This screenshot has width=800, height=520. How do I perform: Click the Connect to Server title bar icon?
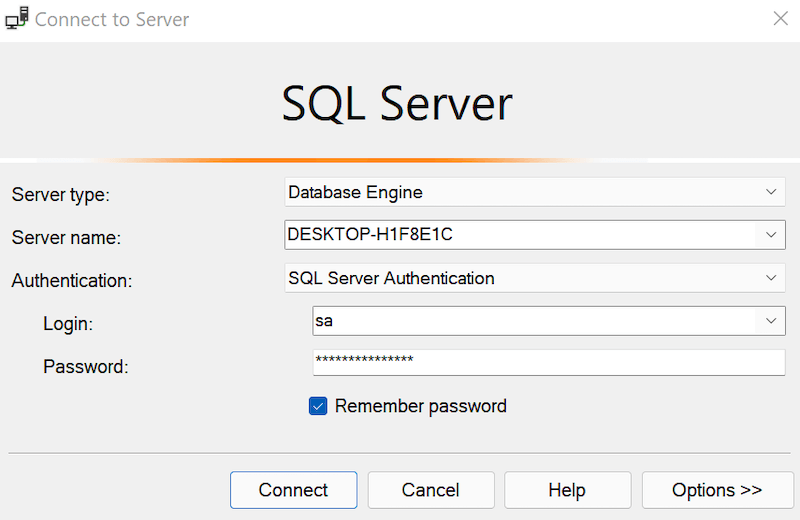tap(17, 18)
